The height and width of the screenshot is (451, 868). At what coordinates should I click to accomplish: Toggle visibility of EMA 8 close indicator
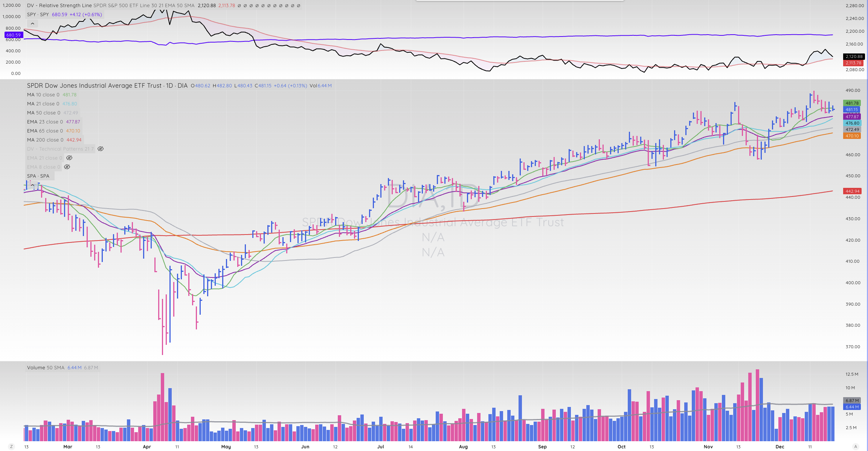pyautogui.click(x=67, y=167)
